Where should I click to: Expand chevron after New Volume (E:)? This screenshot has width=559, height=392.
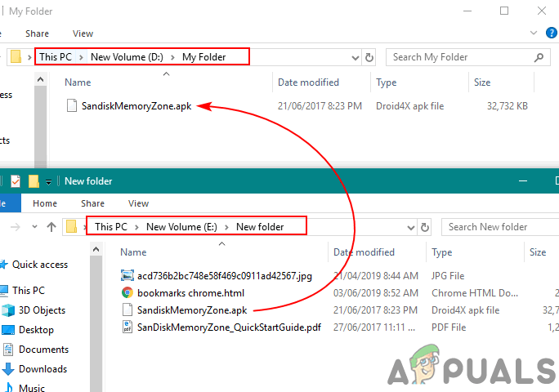pyautogui.click(x=226, y=227)
